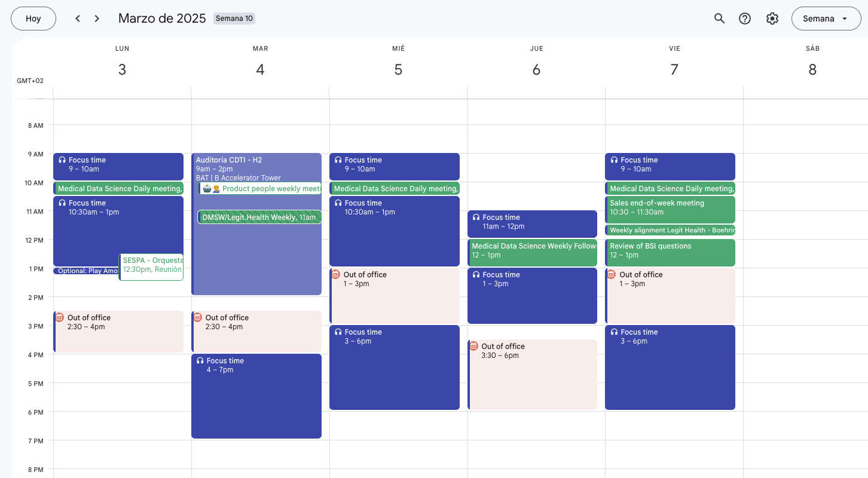Viewport: 868px width, 478px height.
Task: Click headphones icon on Tuesday 4pm Focus time
Action: (200, 361)
